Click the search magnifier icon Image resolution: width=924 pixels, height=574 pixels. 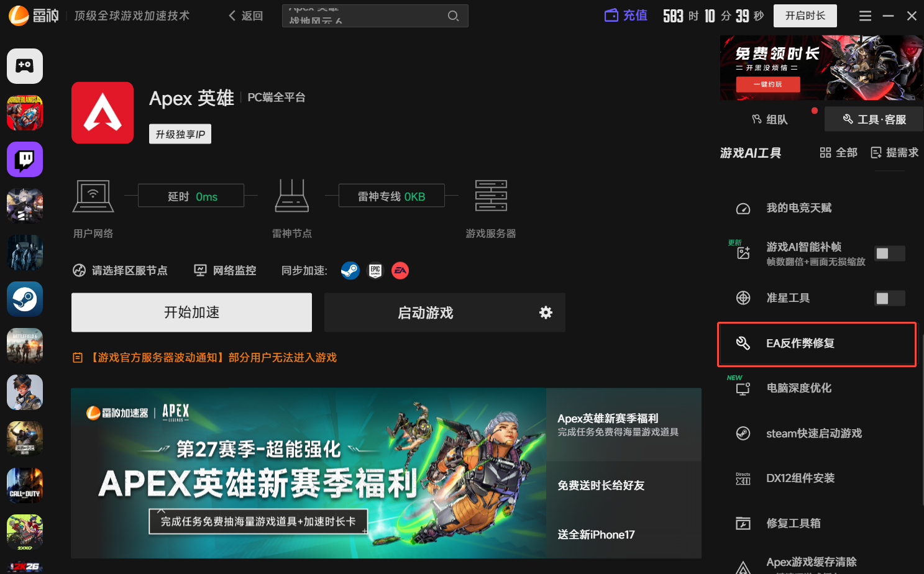[x=454, y=16]
